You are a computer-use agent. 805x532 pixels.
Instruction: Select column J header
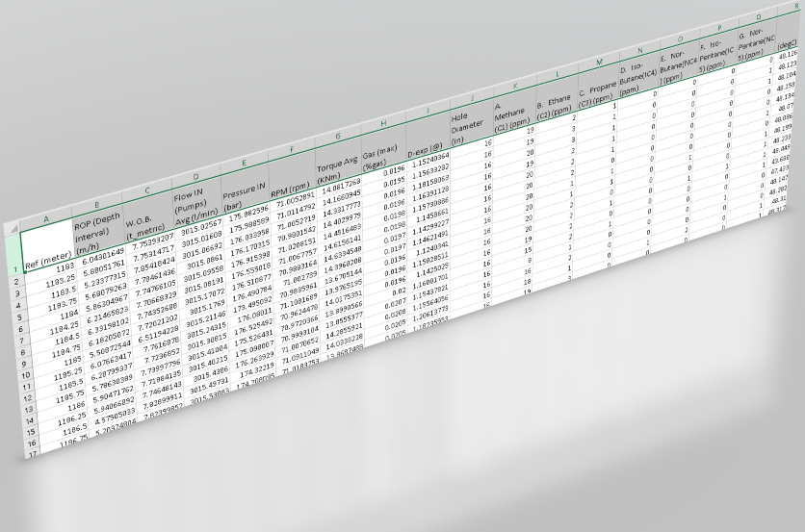(472, 98)
